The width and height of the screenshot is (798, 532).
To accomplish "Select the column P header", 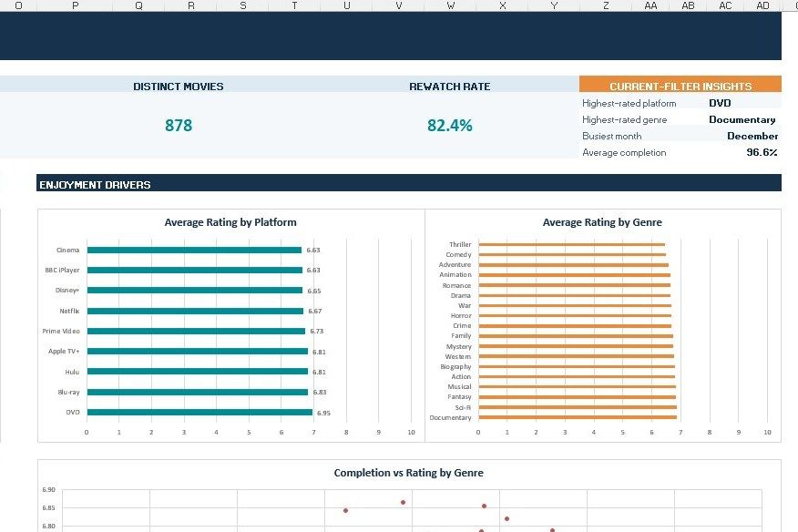I will pos(75,5).
